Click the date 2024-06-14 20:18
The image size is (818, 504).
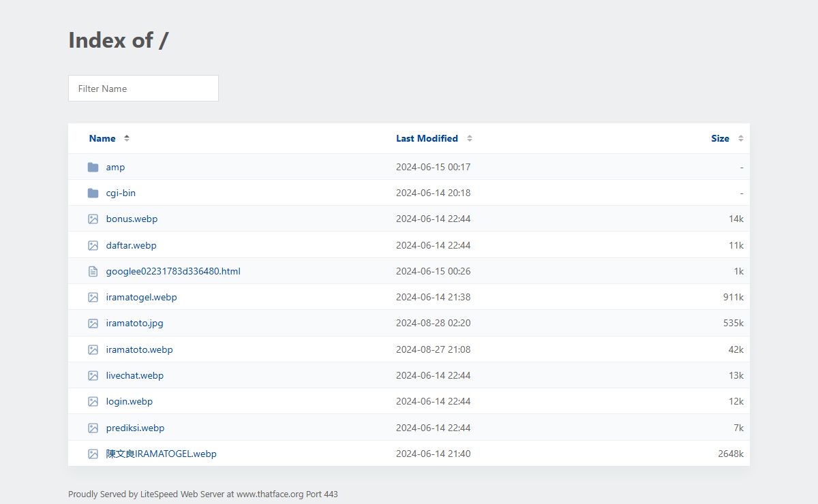tap(433, 193)
